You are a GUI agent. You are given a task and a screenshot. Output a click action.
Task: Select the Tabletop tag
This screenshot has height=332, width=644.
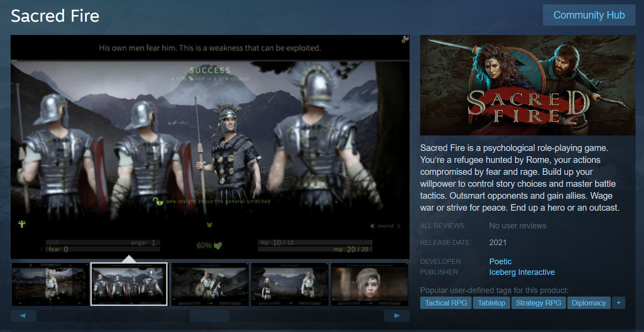[492, 303]
